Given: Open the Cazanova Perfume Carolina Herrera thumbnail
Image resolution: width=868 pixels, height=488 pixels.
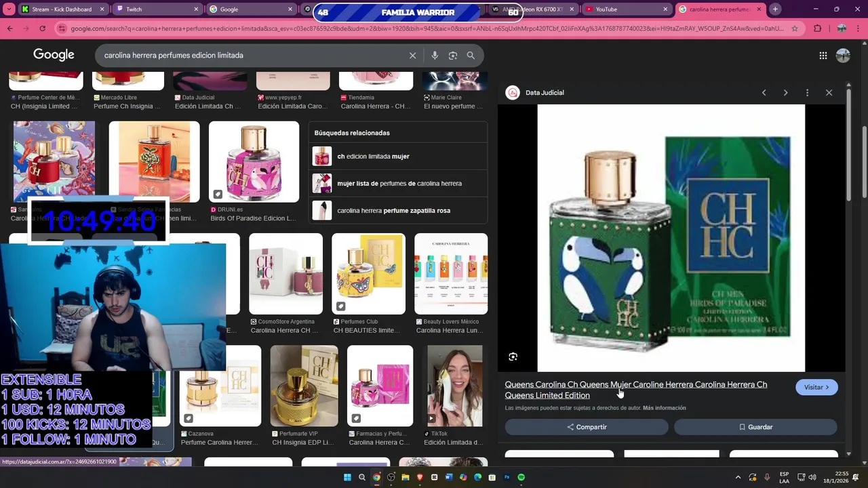Looking at the screenshot, I should point(220,386).
